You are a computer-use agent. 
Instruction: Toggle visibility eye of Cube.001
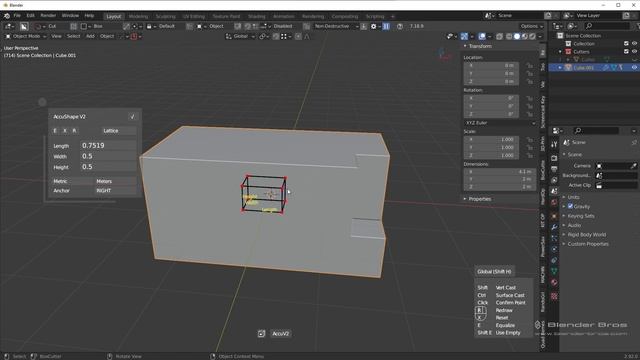click(x=634, y=68)
